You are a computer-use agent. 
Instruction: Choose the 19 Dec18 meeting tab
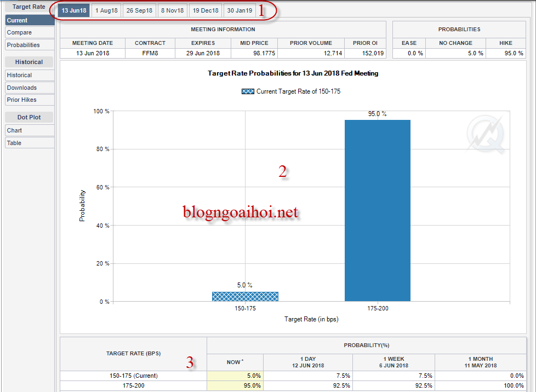206,10
